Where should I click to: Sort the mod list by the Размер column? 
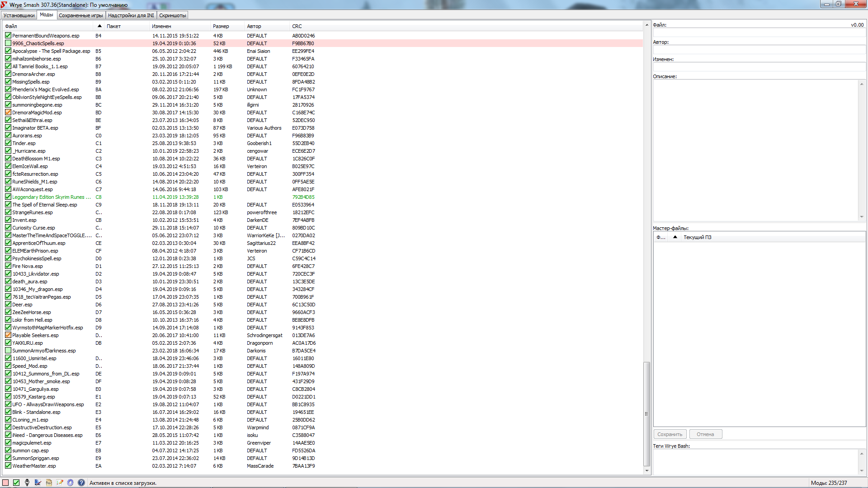221,26
